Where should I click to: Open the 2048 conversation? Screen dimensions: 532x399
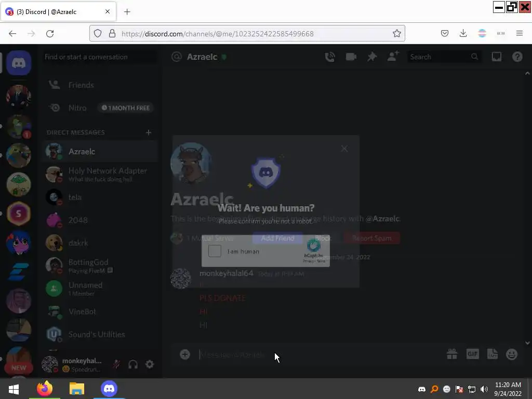pyautogui.click(x=101, y=220)
